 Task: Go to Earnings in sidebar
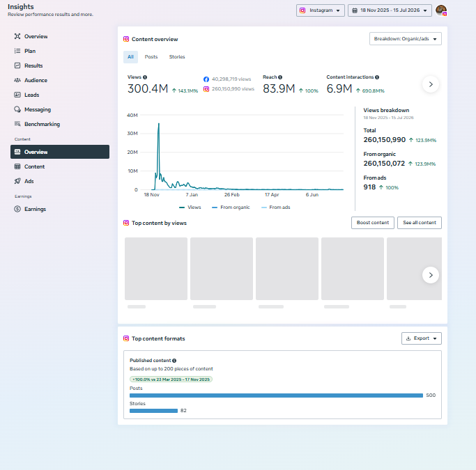[60, 209]
